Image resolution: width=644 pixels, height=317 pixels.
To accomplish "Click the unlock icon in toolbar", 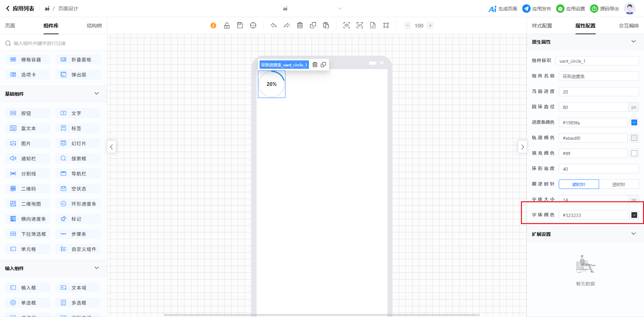I will coord(227,25).
